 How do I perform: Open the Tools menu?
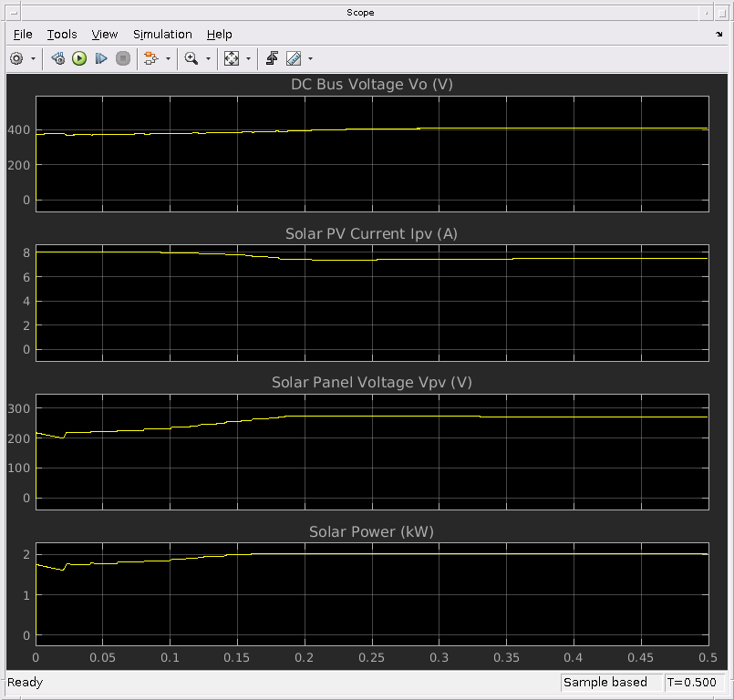click(62, 35)
